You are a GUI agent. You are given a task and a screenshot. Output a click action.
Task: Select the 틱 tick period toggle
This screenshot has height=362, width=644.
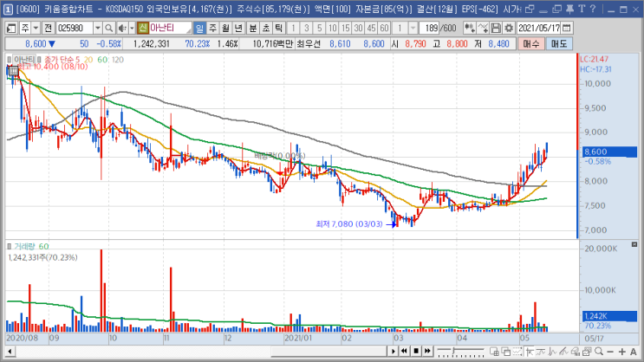pyautogui.click(x=279, y=28)
